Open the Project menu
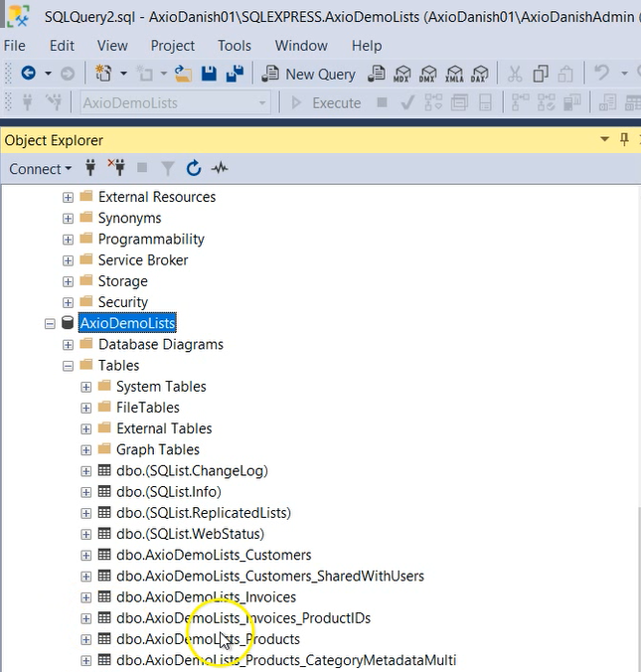The height and width of the screenshot is (672, 641). click(173, 46)
